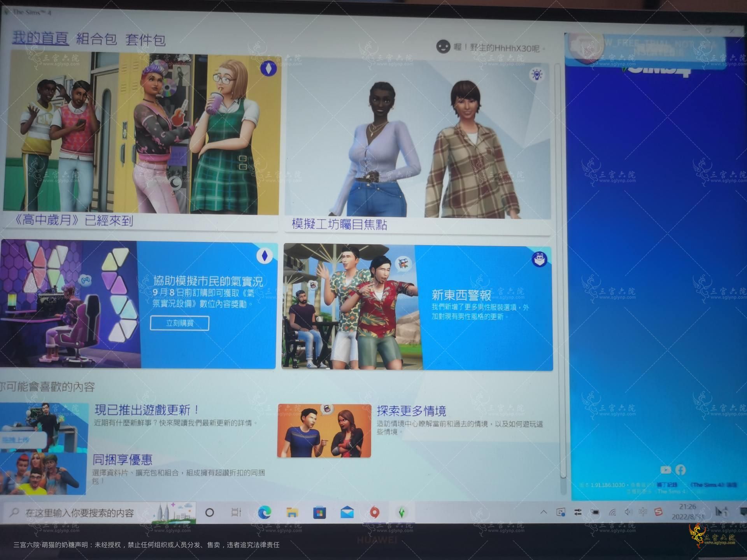This screenshot has height=560, width=747.
Task: Click the 立刻購買 button
Action: (x=180, y=323)
